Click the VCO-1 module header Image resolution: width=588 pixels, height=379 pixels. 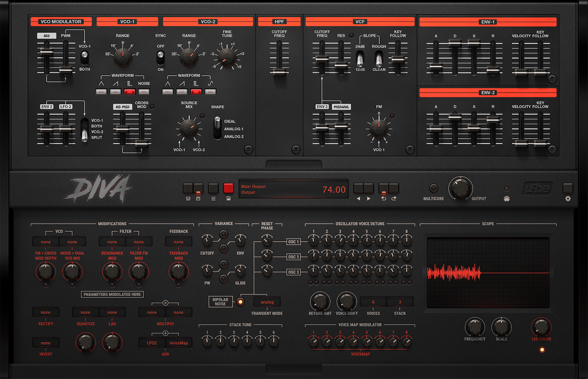pos(127,21)
